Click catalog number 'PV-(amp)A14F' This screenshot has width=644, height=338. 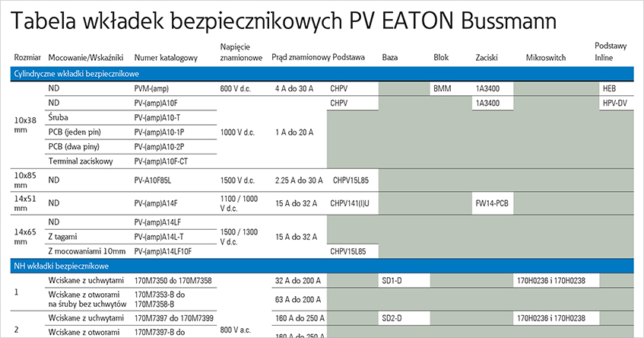156,203
